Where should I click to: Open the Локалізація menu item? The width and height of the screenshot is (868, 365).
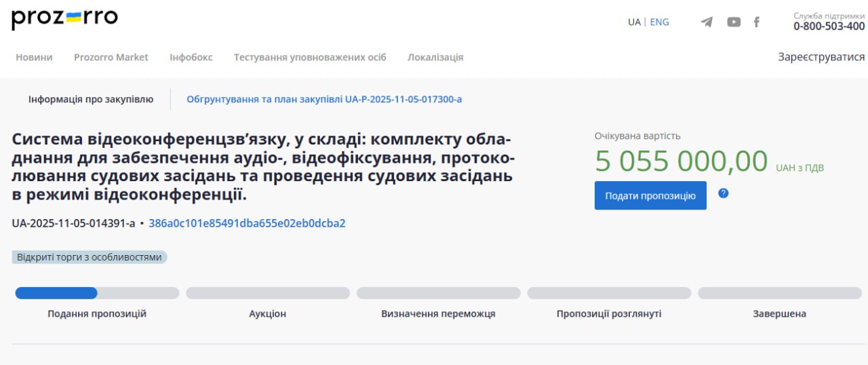coord(435,57)
